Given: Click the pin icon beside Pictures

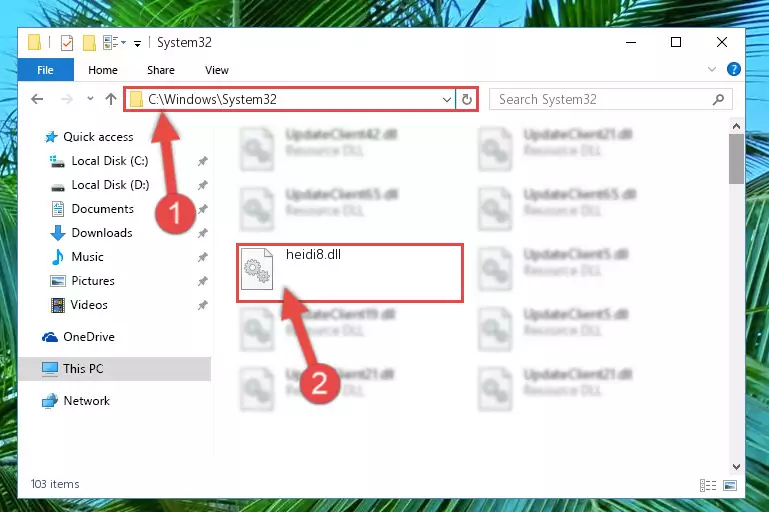Looking at the screenshot, I should 203,282.
